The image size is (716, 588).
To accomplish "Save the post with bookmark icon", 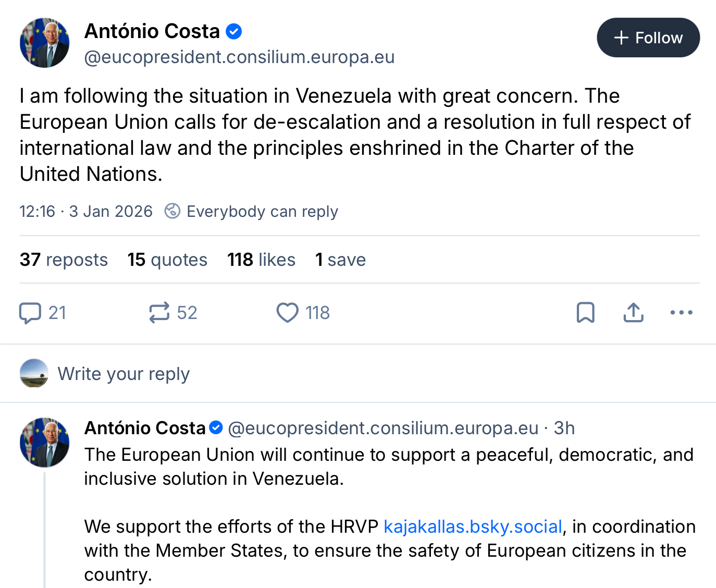I will click(x=585, y=313).
